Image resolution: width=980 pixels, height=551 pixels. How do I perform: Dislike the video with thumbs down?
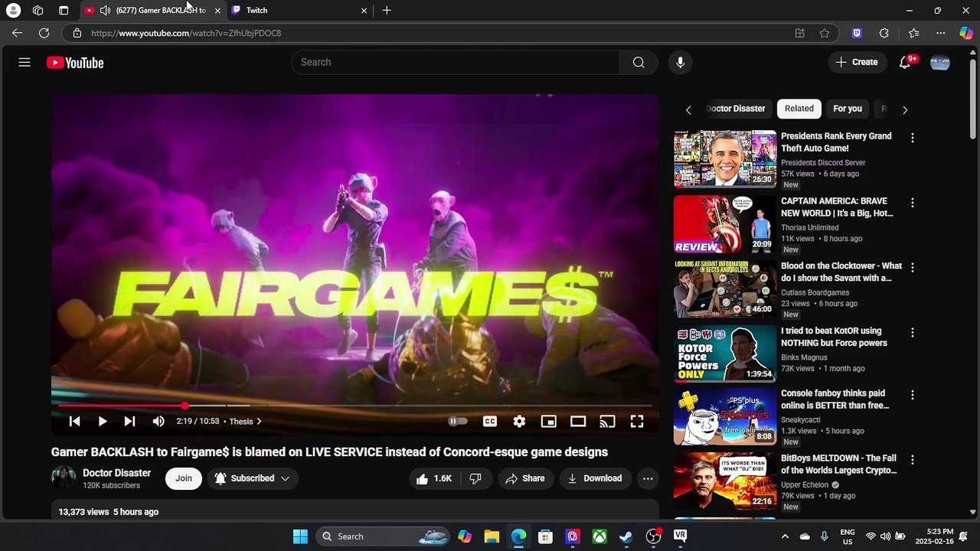[x=475, y=478]
